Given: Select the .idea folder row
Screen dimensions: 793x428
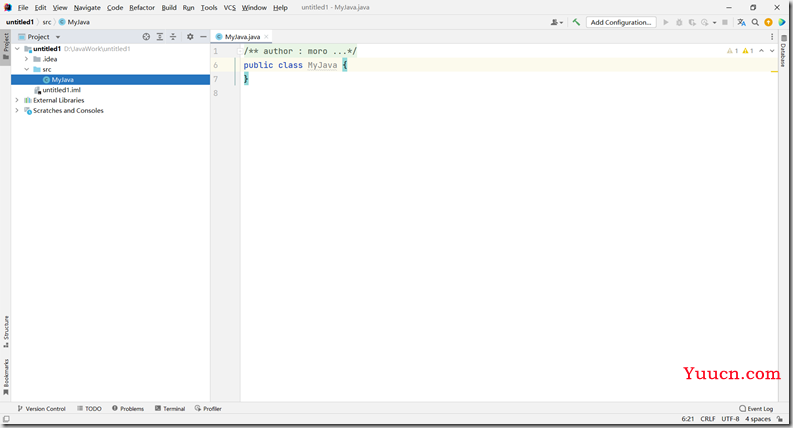Looking at the screenshot, I should [110, 59].
